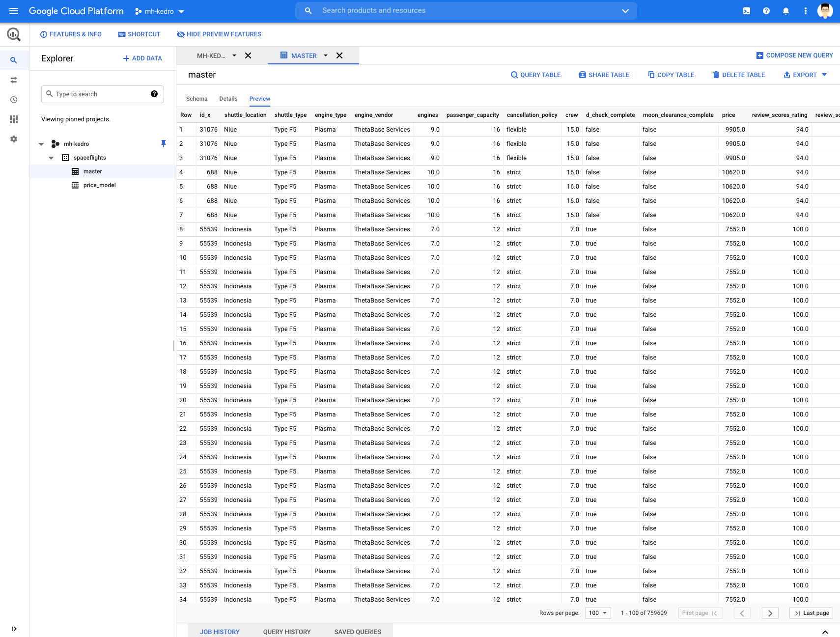Open Transfers in left sidebar
The image size is (840, 637).
14,80
